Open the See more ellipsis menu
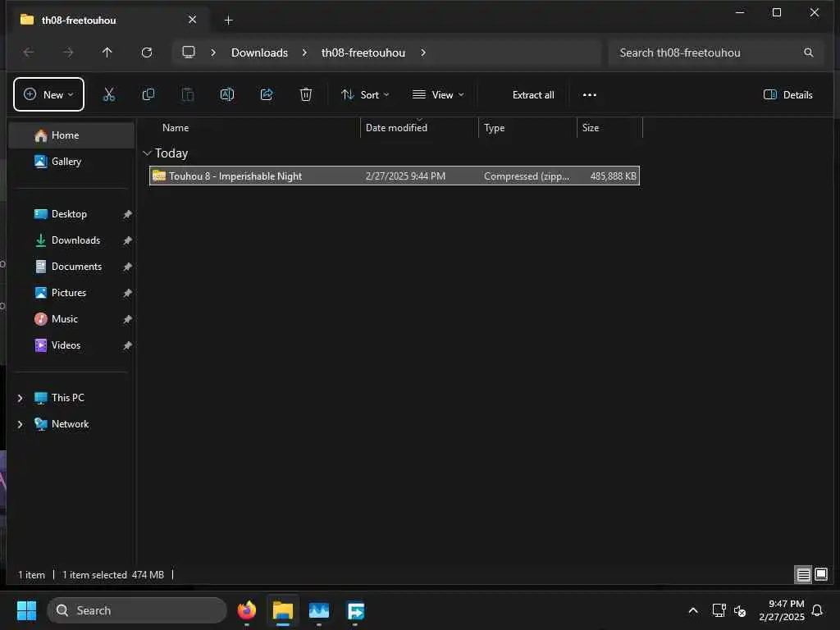Viewport: 840px width, 630px height. (589, 95)
